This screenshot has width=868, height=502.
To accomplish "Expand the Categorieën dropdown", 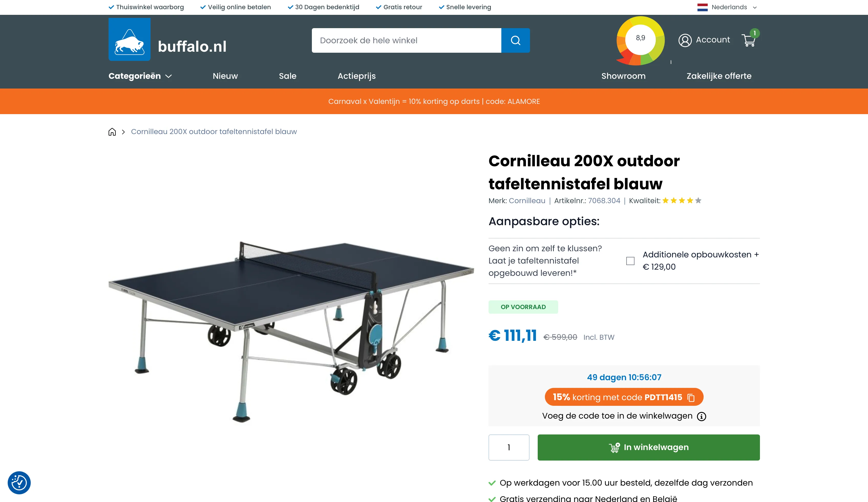I will [x=140, y=76].
